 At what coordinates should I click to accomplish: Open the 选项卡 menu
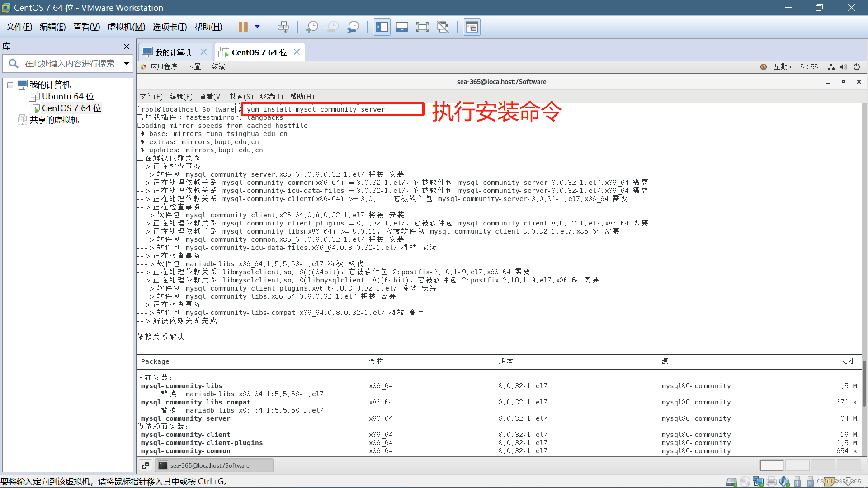[170, 27]
